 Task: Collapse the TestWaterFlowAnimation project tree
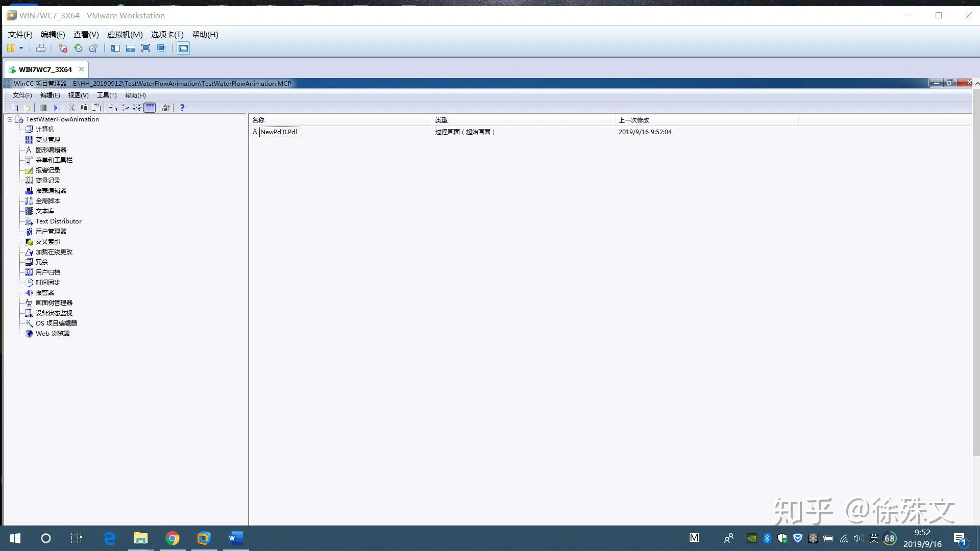(10, 119)
